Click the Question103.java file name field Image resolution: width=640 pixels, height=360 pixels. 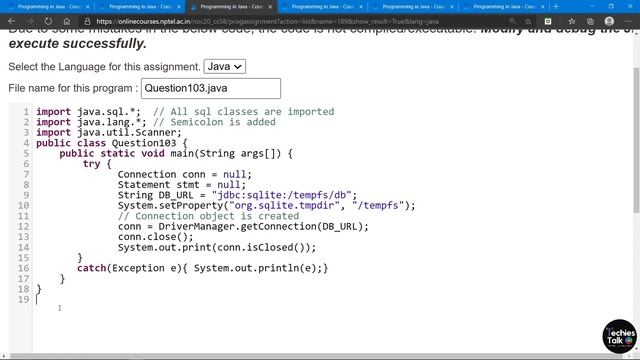point(211,88)
